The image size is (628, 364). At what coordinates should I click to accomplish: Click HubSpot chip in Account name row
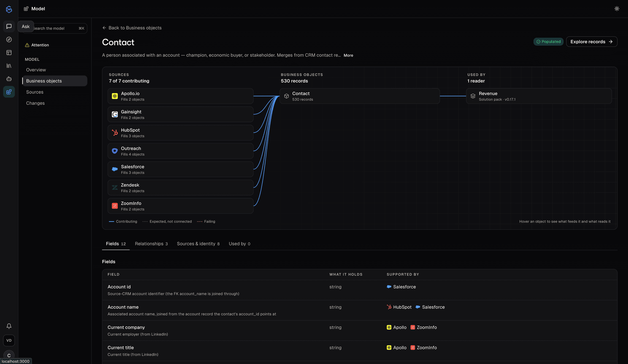pyautogui.click(x=399, y=307)
